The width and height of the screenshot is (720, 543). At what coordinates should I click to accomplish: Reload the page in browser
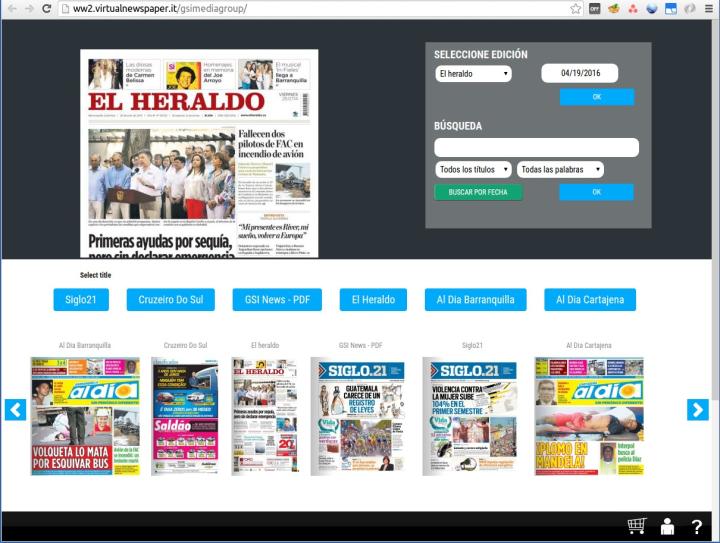[47, 8]
